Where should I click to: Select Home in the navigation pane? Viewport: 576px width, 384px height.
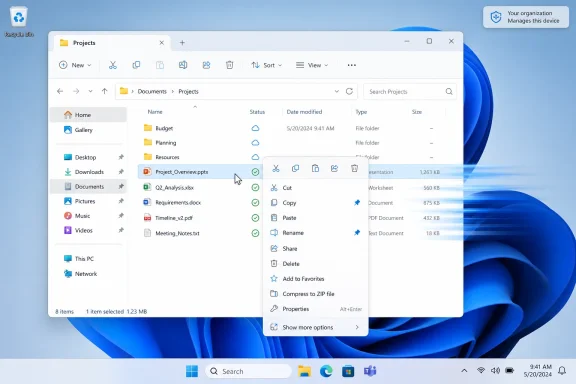coord(89,115)
